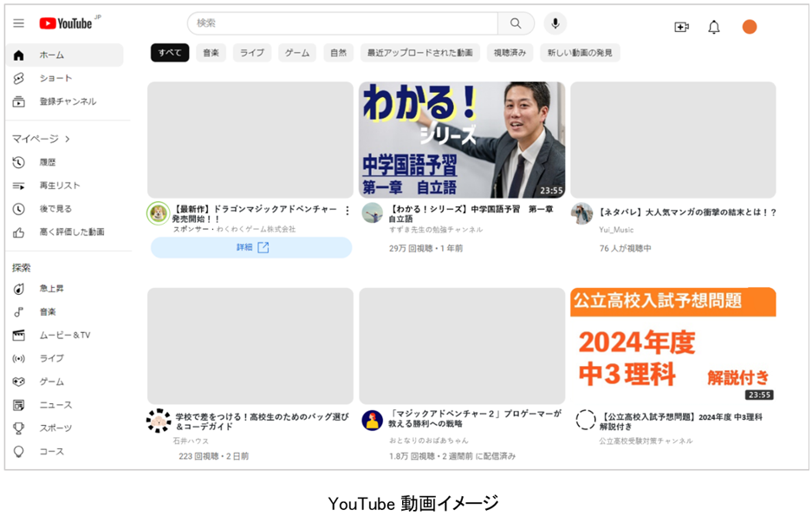This screenshot has height=516, width=812.
Task: Open the create video camera icon
Action: click(681, 27)
